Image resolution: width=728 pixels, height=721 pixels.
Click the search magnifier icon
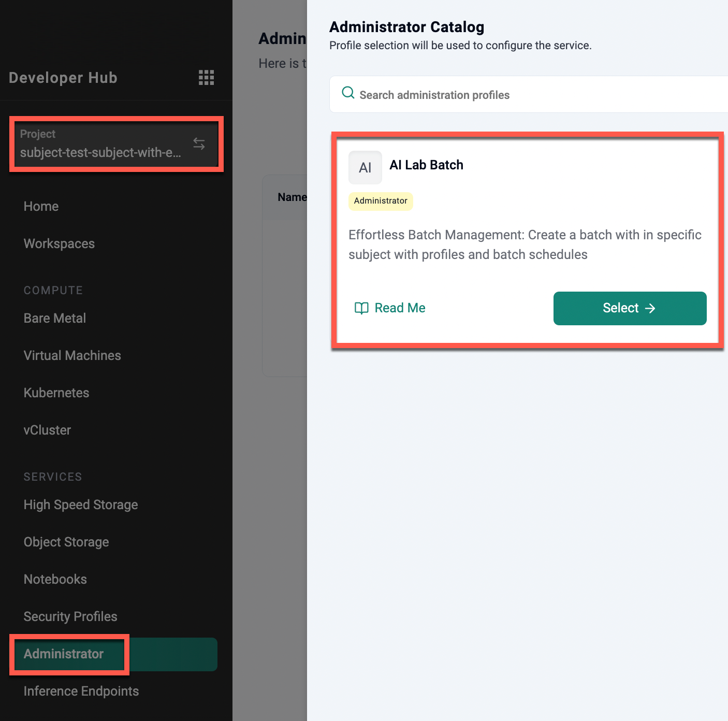[x=348, y=93]
